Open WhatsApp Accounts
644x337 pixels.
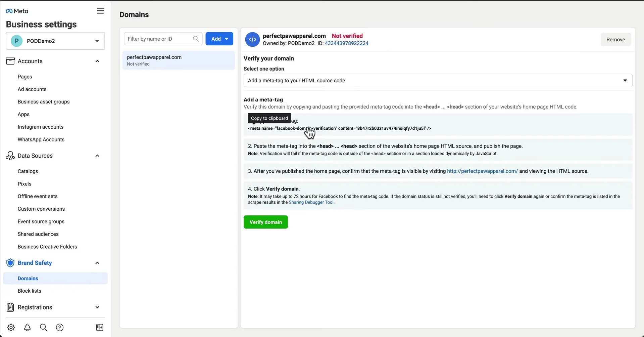coord(41,139)
